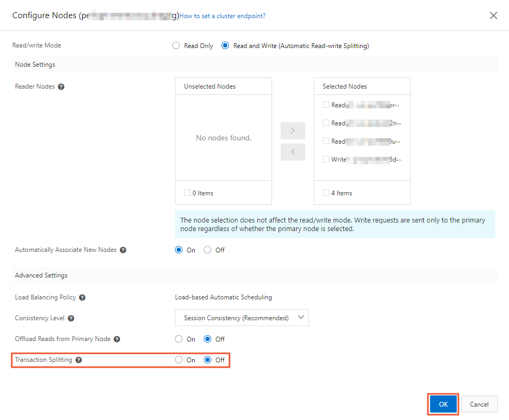This screenshot has height=420, width=509.
Task: Open help for Offload Reads from Primary Node
Action: coord(116,339)
